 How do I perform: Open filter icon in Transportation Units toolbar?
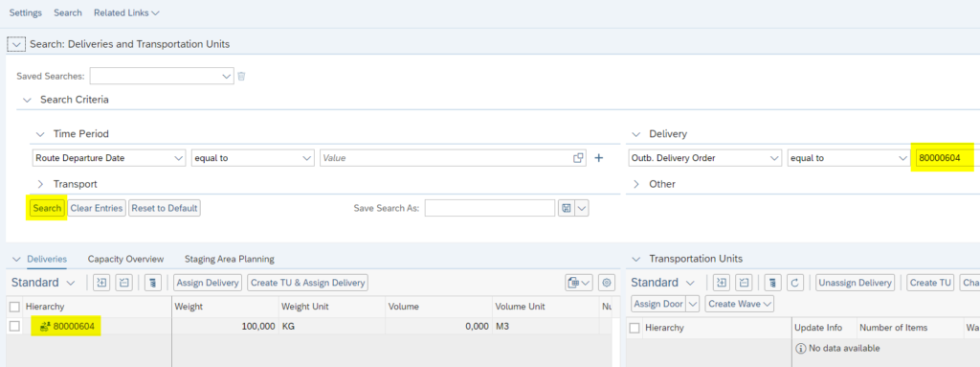point(773,283)
